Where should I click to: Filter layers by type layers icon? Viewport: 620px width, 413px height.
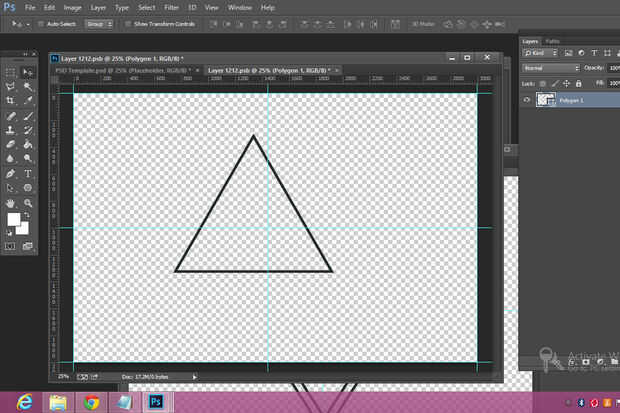tap(594, 53)
